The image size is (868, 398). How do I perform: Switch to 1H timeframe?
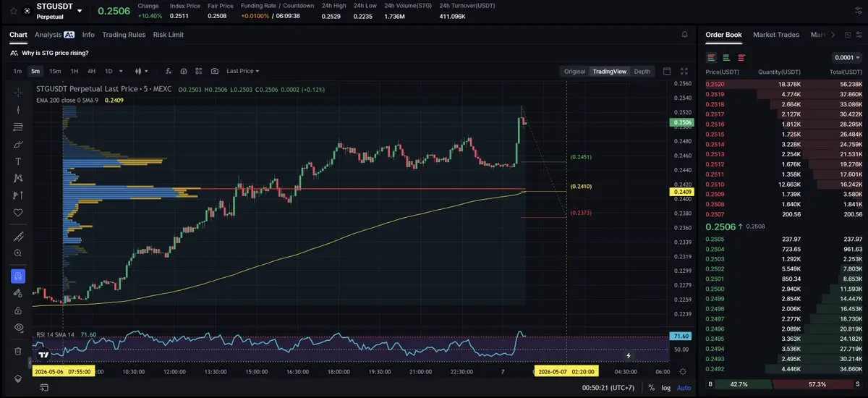tap(74, 71)
